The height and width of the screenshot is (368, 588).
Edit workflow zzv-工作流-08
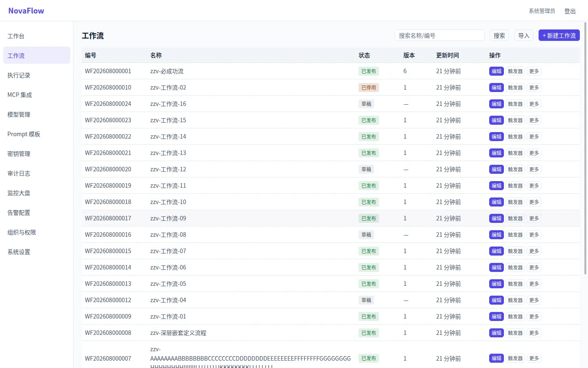point(497,235)
